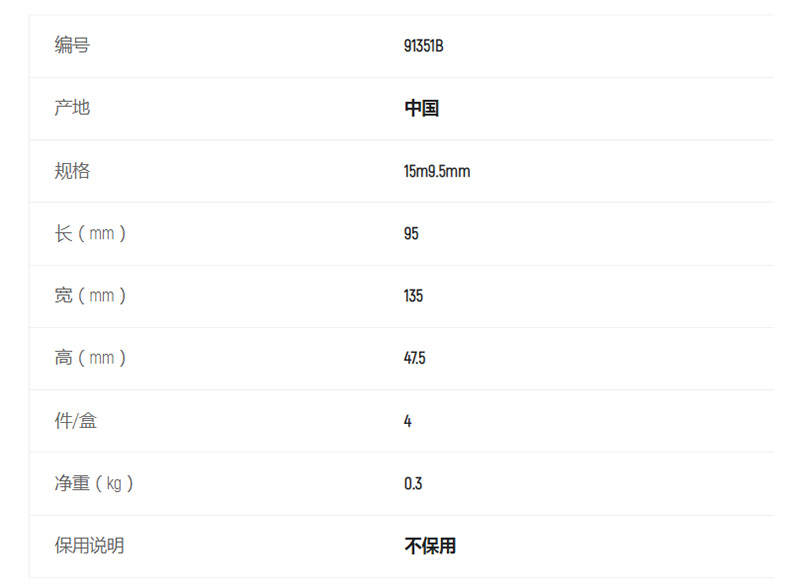
Task: Click the (mm) unit beside 高
Action: pyautogui.click(x=102, y=358)
